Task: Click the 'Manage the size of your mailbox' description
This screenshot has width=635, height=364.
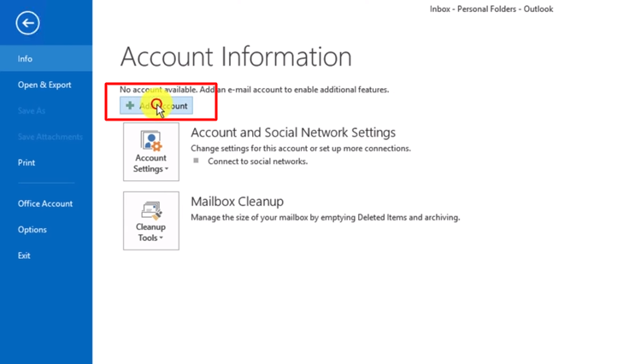Action: 326,217
